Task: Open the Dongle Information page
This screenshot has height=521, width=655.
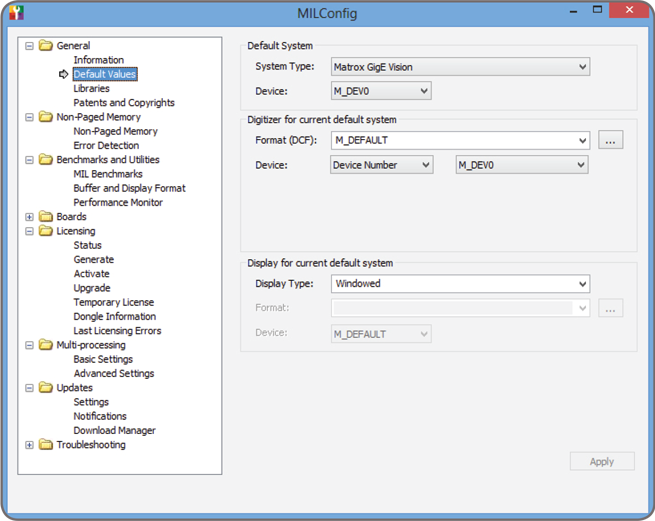Action: 115,316
